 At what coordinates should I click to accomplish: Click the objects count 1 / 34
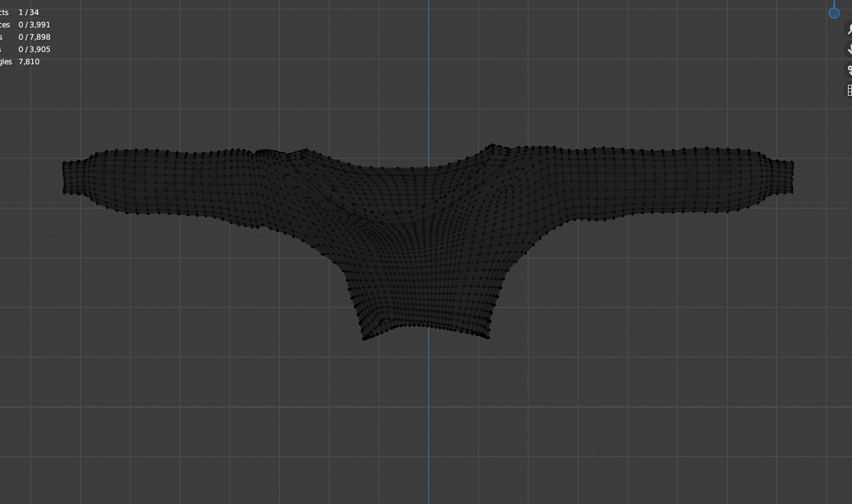29,12
